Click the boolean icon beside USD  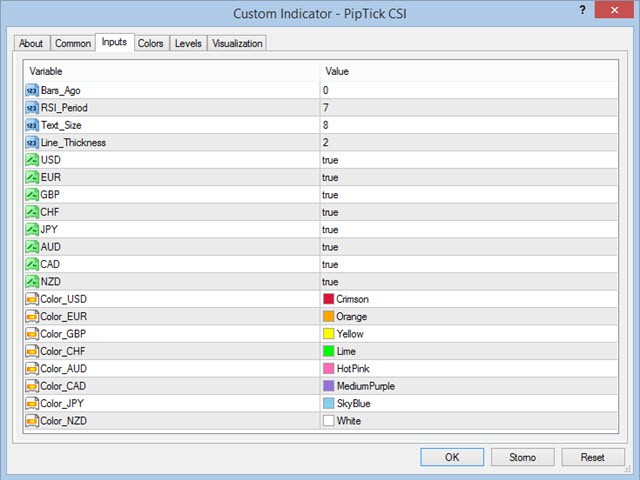tap(32, 160)
